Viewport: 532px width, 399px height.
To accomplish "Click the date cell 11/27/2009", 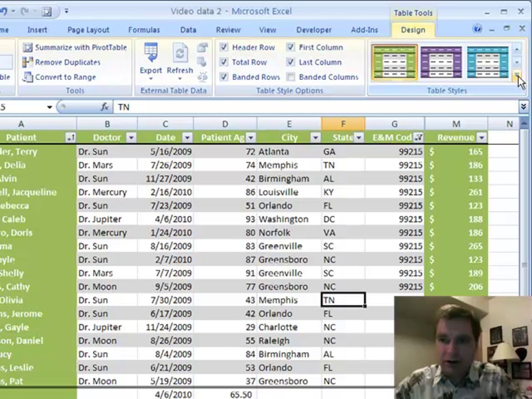I will (166, 178).
